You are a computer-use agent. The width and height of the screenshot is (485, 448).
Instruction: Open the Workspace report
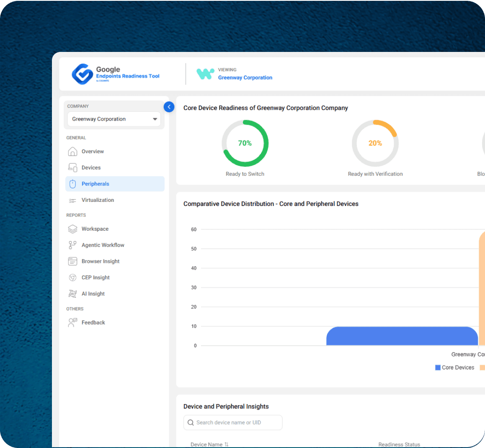pos(115,229)
